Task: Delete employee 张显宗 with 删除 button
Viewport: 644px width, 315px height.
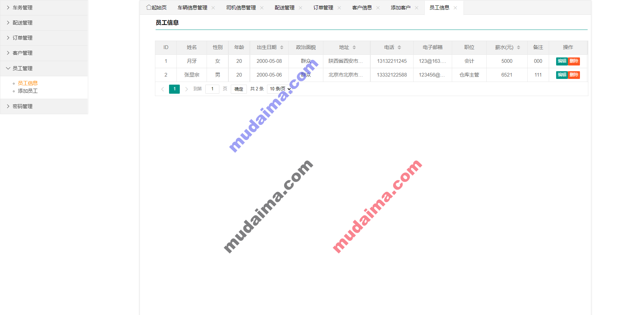Action: point(574,75)
